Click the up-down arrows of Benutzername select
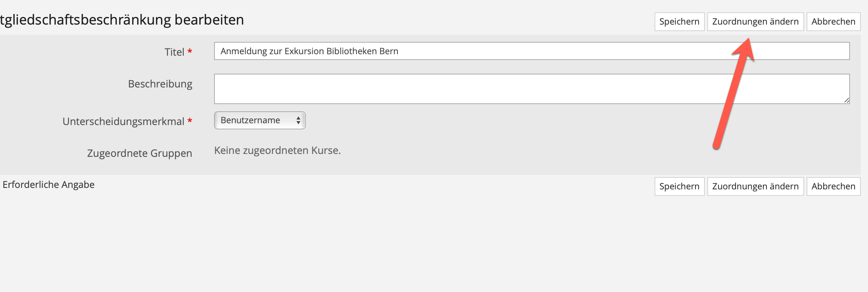Screen dimensions: 868x292 298,120
